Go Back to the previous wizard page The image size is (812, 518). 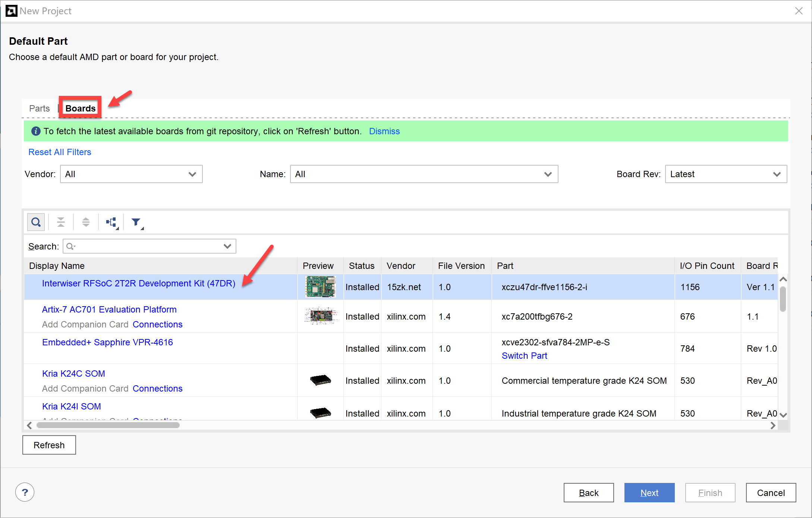pos(589,493)
